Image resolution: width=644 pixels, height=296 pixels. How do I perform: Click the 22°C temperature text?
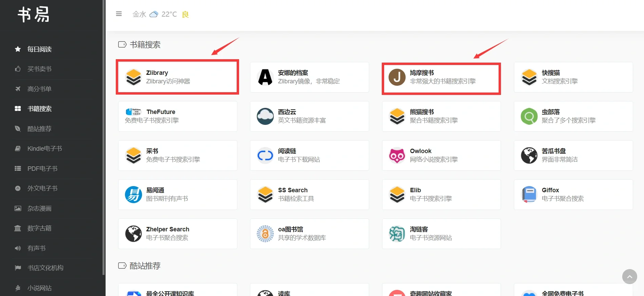click(x=169, y=14)
